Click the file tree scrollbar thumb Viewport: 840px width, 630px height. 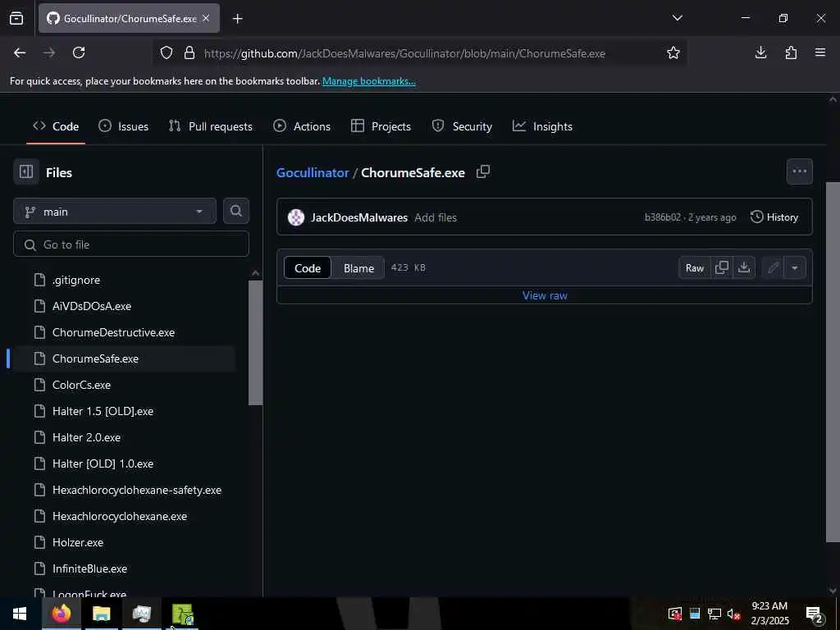(x=256, y=343)
